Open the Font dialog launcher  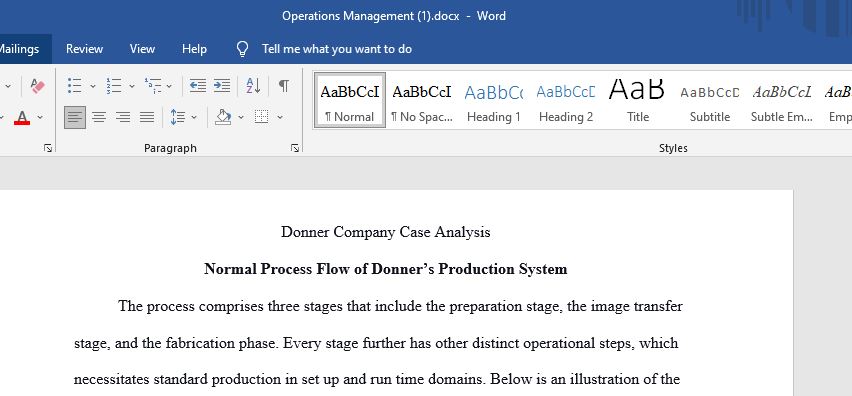[x=48, y=148]
